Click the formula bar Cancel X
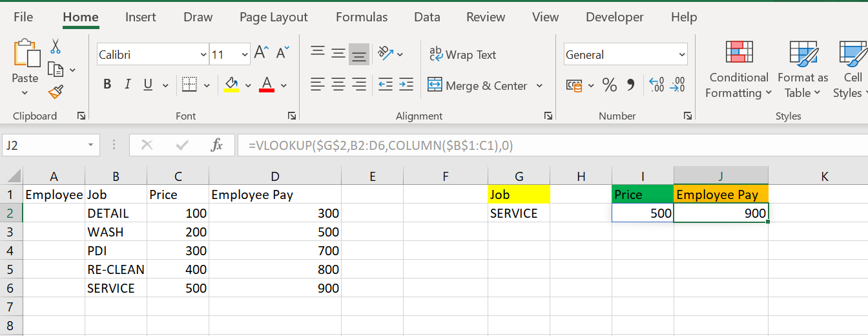 pos(147,145)
